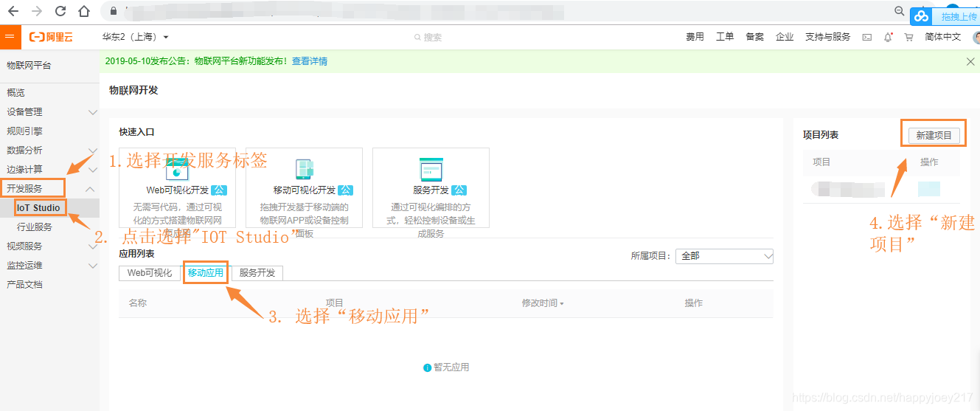Click the lock icon in address bar
The image size is (980, 411).
point(113,12)
